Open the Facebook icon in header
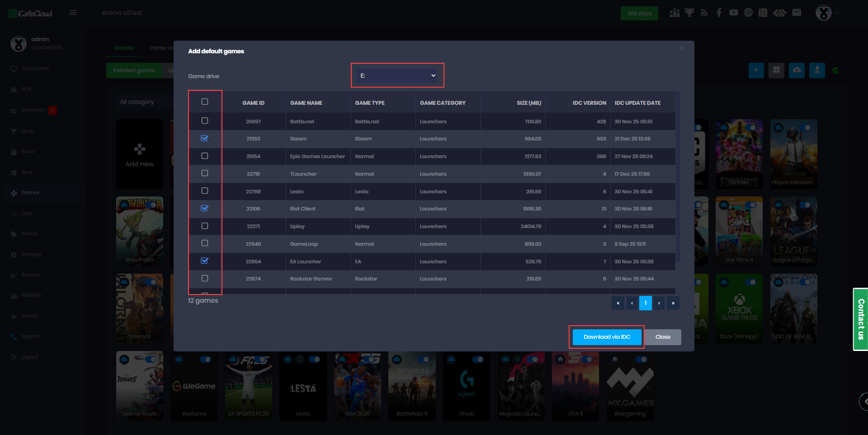The width and height of the screenshot is (868, 435). pyautogui.click(x=719, y=13)
